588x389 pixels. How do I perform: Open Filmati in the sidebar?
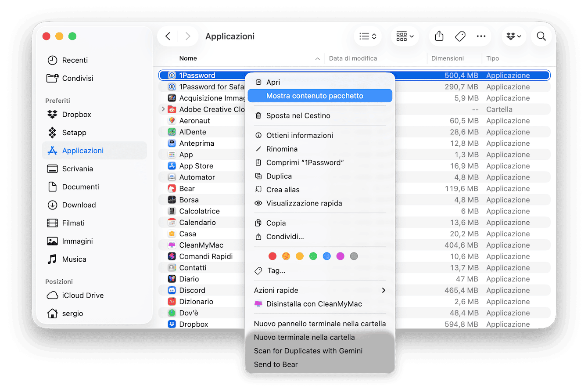(94, 223)
